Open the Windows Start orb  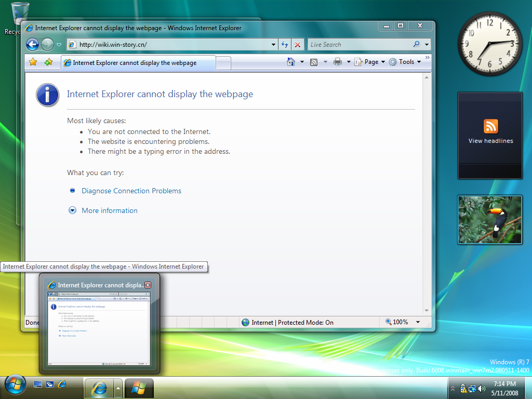pos(15,385)
